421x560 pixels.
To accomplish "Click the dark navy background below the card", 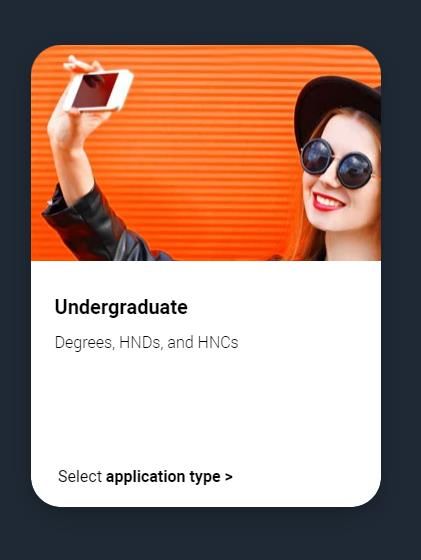I will [210, 534].
